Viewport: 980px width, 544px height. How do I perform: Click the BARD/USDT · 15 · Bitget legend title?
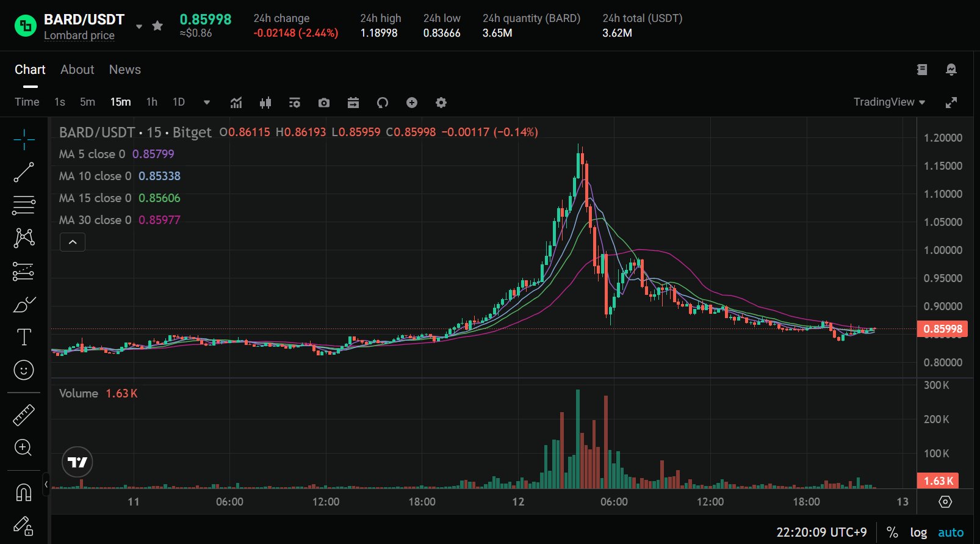tap(135, 132)
